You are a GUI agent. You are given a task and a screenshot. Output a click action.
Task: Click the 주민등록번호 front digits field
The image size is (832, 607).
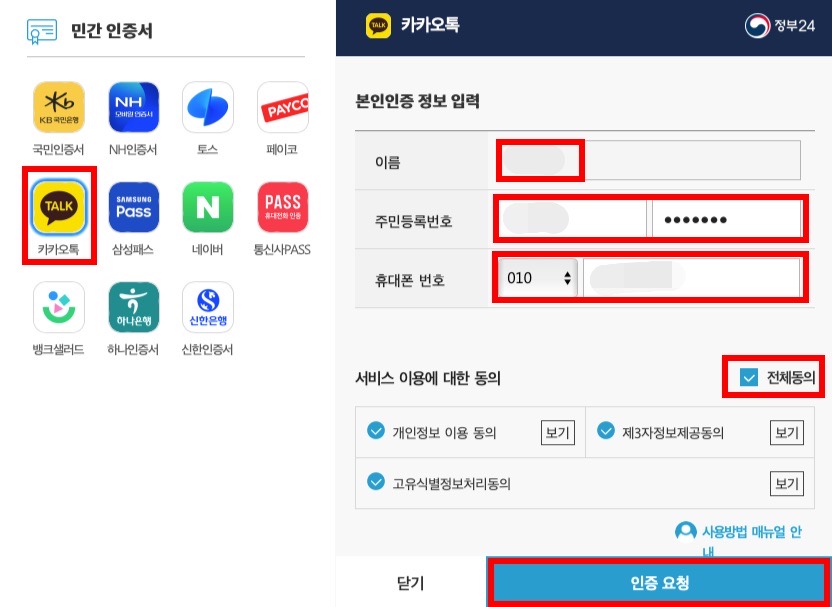point(571,219)
